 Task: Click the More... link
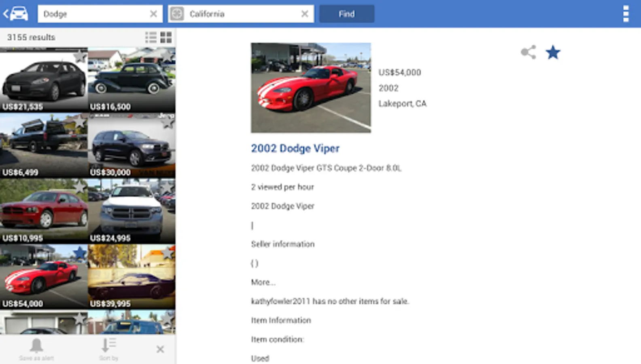point(263,282)
